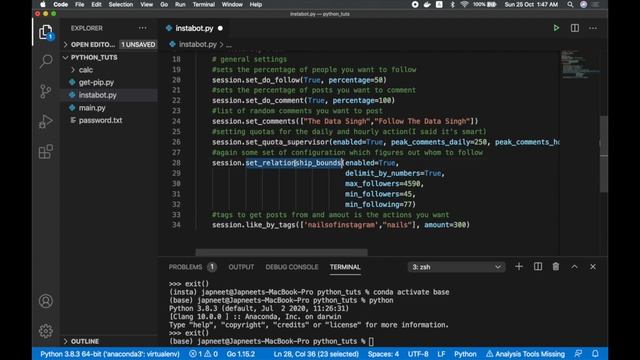Click Ln 28, Col 36 cursor position
This screenshot has height=360, width=640.
pos(316,354)
